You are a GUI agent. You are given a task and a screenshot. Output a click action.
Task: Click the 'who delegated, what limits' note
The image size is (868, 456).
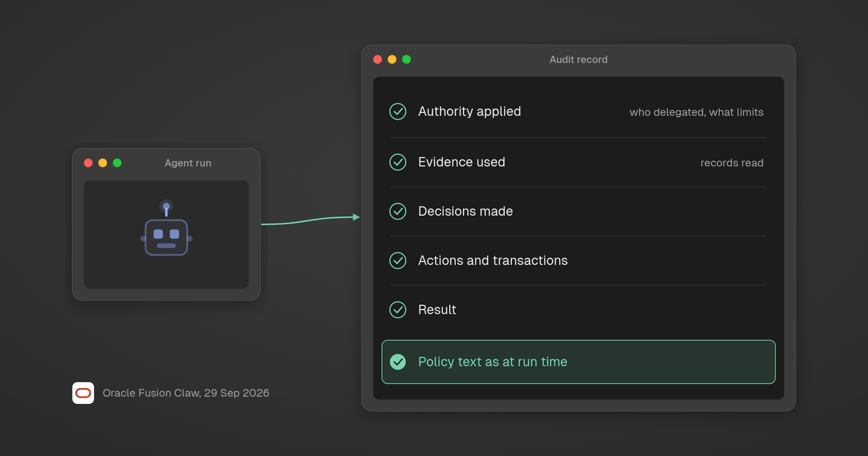(x=697, y=112)
